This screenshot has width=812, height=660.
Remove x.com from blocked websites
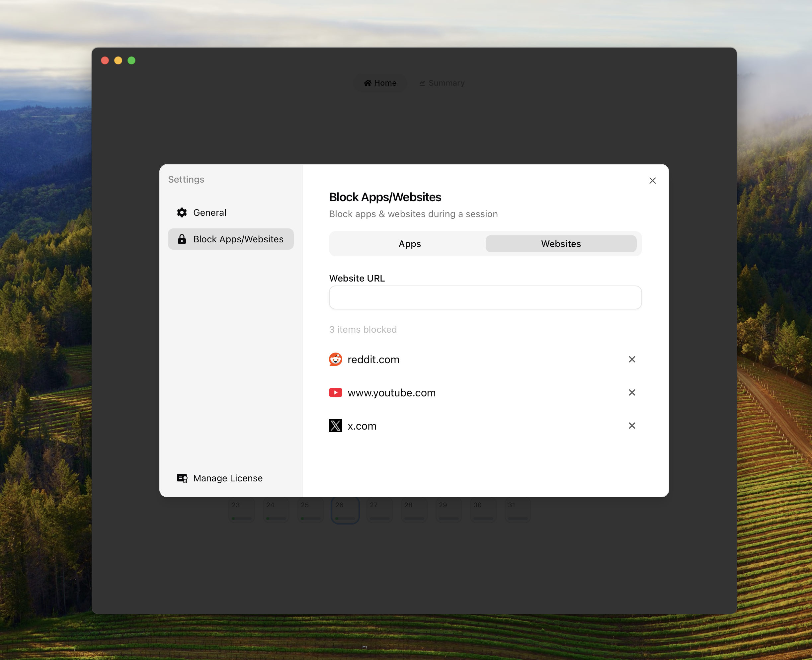tap(631, 425)
